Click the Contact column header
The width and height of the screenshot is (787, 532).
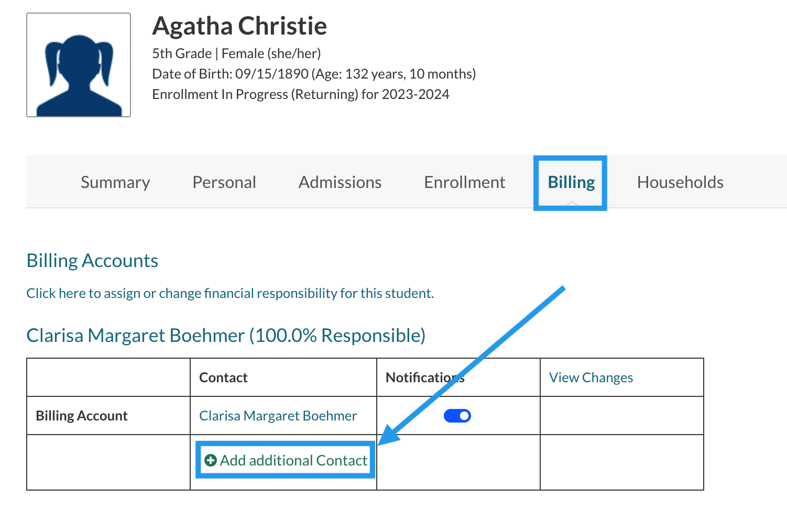coord(223,378)
